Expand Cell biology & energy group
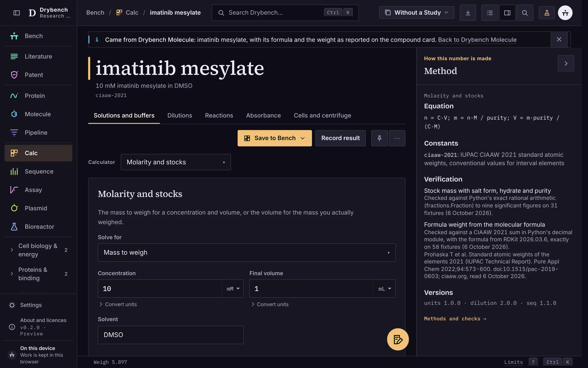Image resolution: width=588 pixels, height=368 pixels. click(38, 250)
